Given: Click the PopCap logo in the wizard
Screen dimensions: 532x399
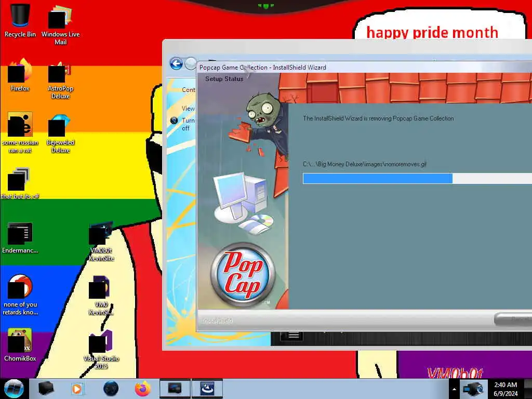Looking at the screenshot, I should pyautogui.click(x=242, y=275).
